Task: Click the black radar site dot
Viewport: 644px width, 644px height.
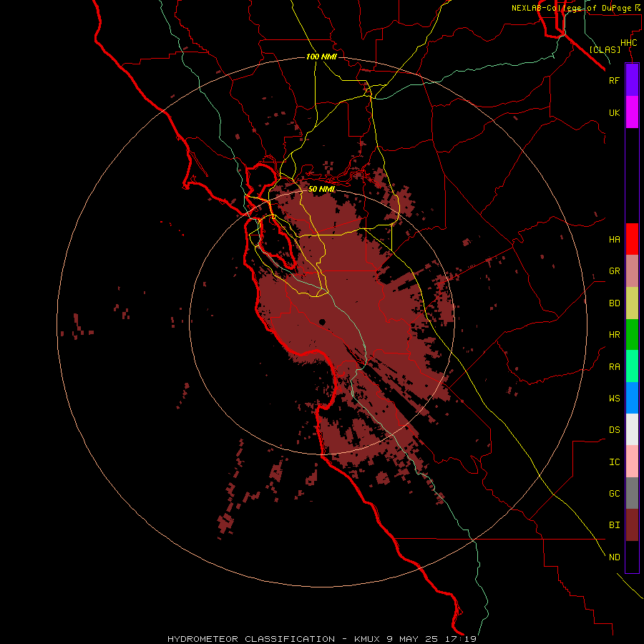Action: pos(323,322)
